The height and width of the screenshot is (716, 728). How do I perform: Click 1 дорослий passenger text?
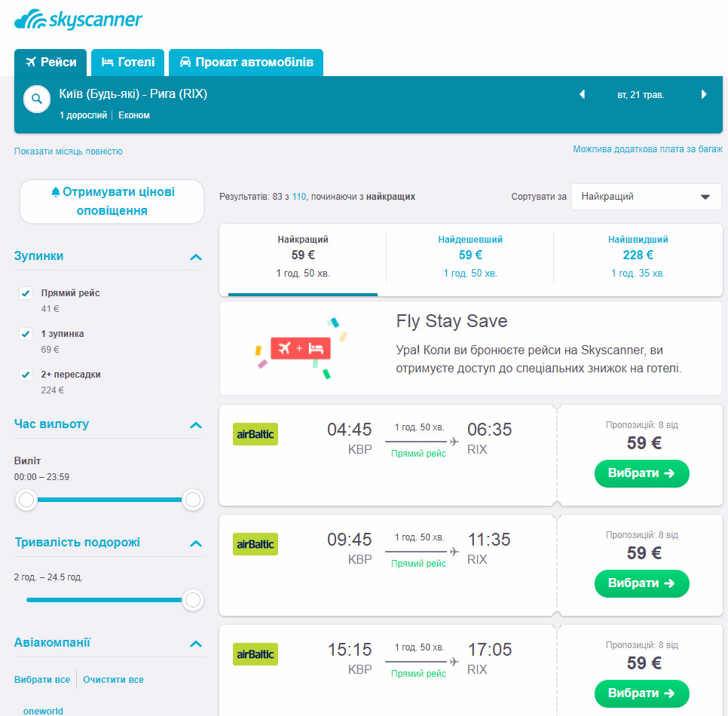click(x=83, y=115)
